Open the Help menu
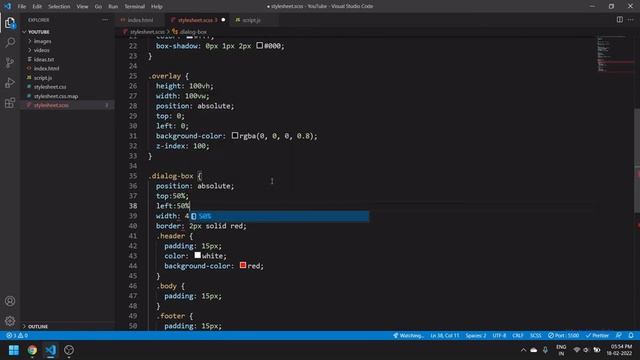640x360 pixels. click(157, 7)
